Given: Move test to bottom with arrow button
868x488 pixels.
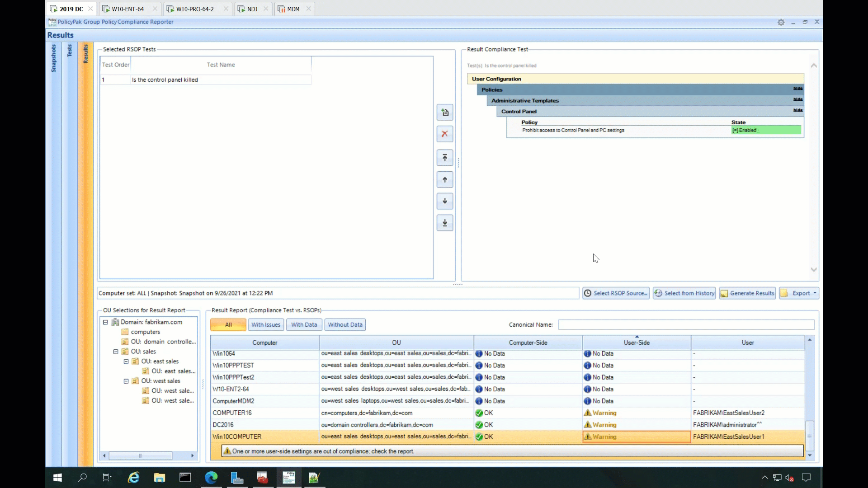Looking at the screenshot, I should tap(445, 223).
